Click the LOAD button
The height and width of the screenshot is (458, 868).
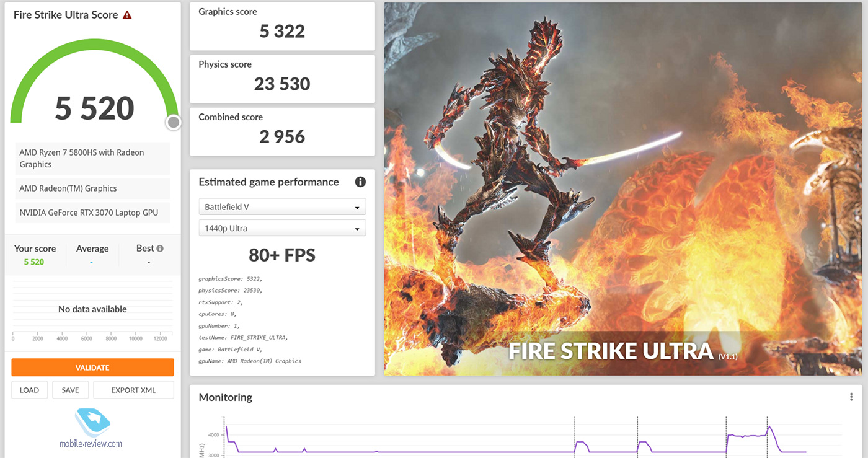tap(29, 390)
